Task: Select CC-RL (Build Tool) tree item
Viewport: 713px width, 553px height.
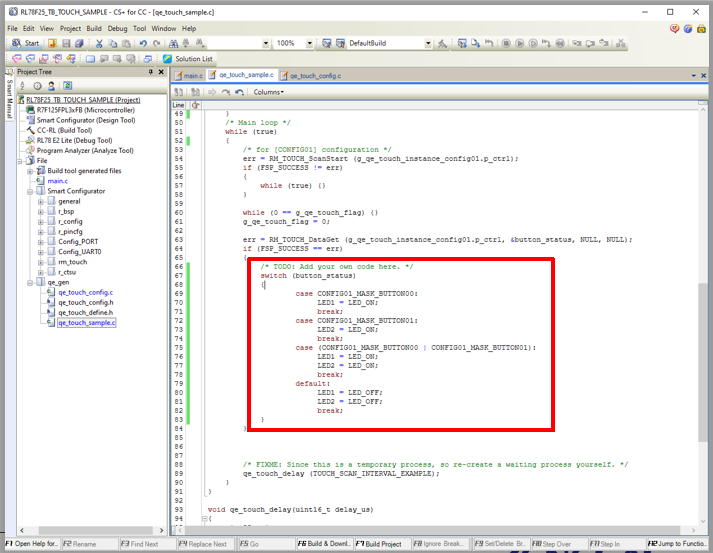Action: click(64, 130)
